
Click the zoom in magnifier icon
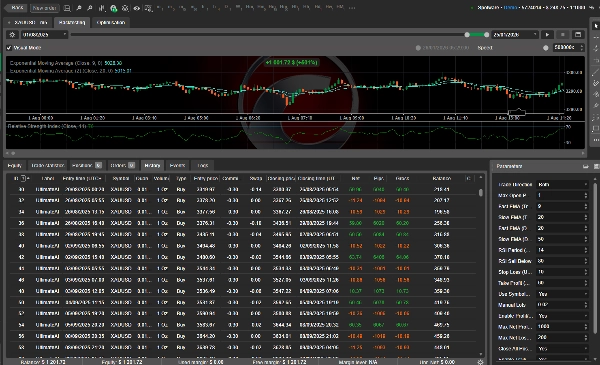coord(78,8)
